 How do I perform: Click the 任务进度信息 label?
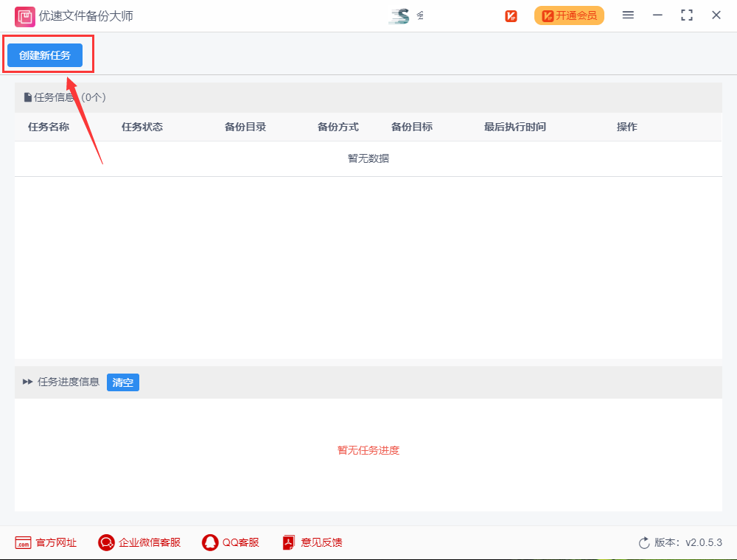point(69,382)
